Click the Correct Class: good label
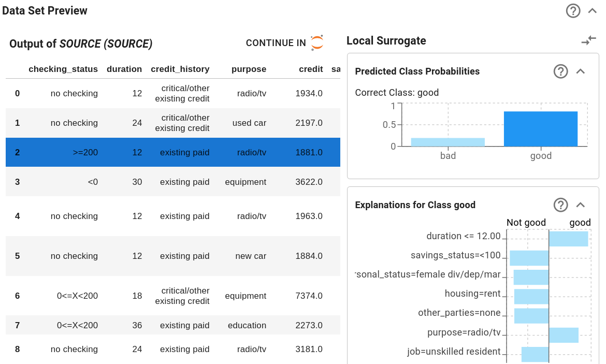Screen dimensions: 606x364 coord(397,93)
